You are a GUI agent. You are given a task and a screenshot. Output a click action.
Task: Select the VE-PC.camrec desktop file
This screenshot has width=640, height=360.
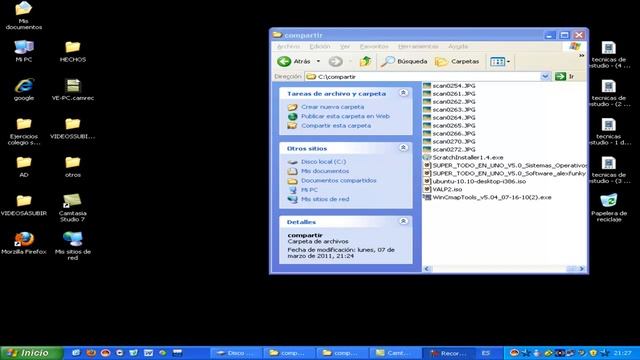(x=73, y=89)
